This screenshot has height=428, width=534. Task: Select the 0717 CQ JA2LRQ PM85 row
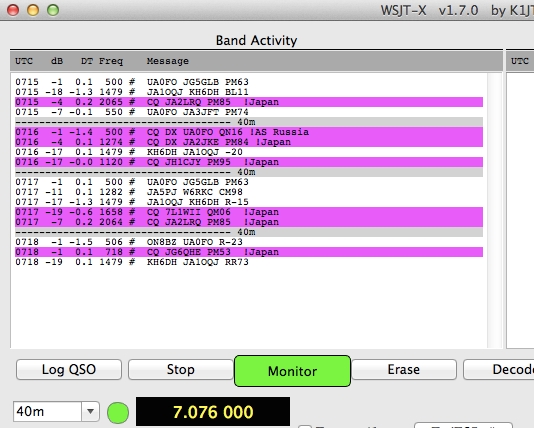[249, 222]
